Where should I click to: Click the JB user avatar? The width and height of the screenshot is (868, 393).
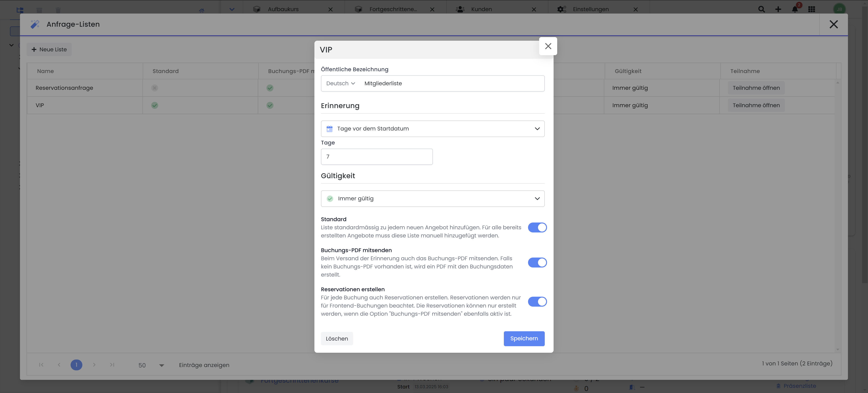(x=839, y=9)
